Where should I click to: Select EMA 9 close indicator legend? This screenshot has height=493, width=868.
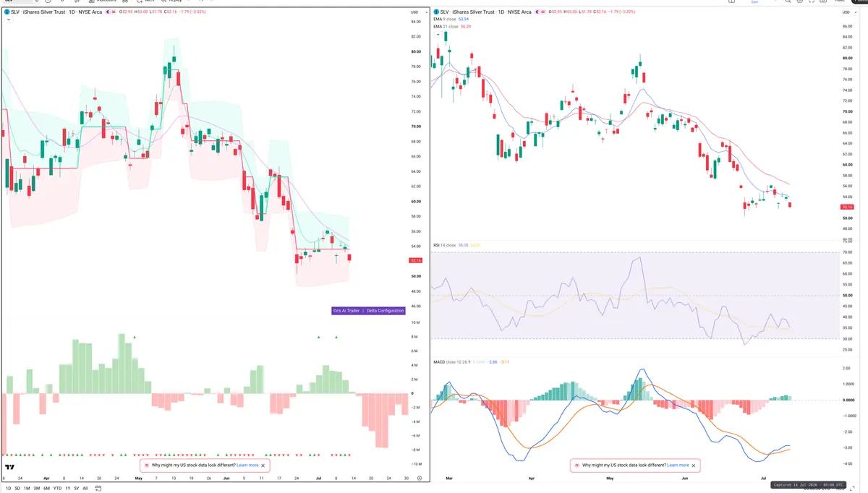452,20
